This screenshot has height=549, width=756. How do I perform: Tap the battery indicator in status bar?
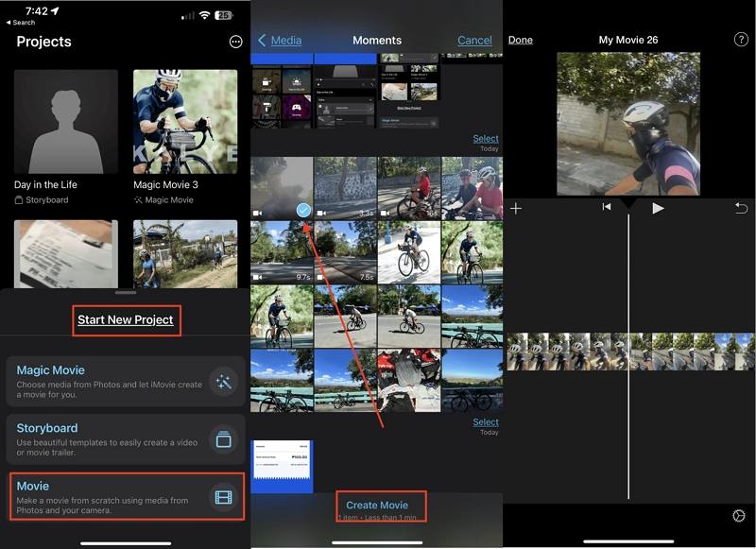click(224, 15)
